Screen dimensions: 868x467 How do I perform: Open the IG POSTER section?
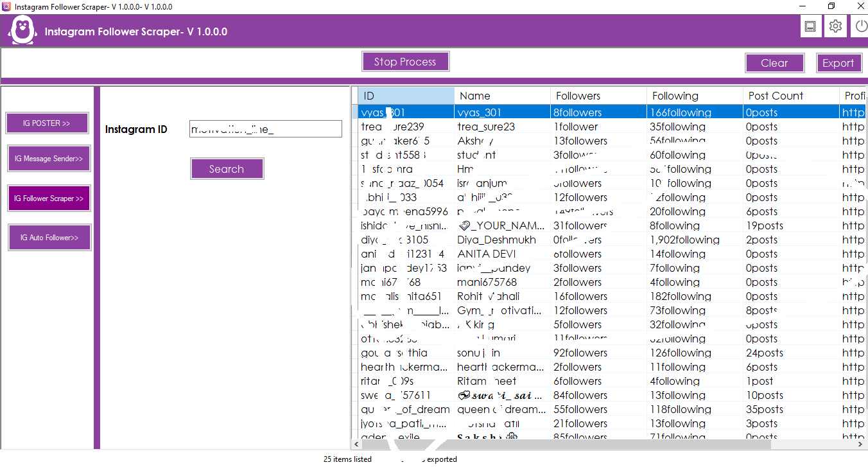click(47, 123)
